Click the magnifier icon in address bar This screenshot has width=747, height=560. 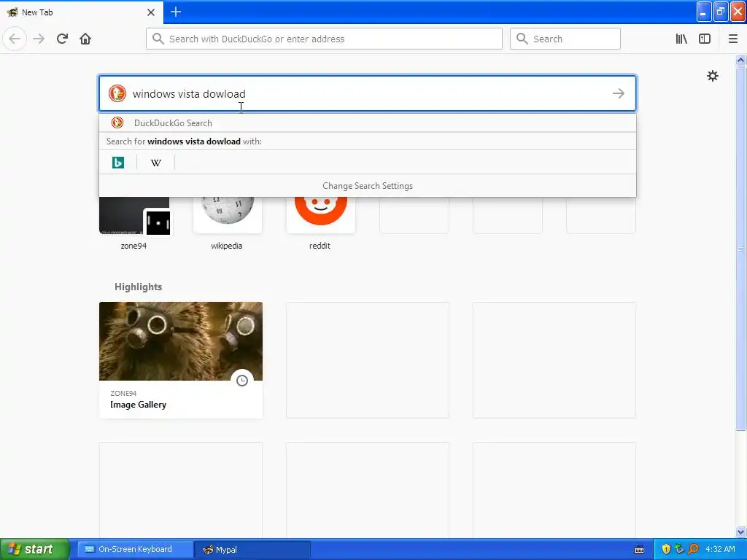pos(158,39)
